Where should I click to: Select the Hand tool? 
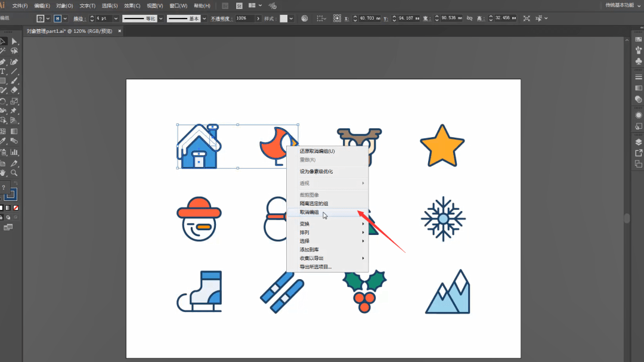click(x=3, y=173)
